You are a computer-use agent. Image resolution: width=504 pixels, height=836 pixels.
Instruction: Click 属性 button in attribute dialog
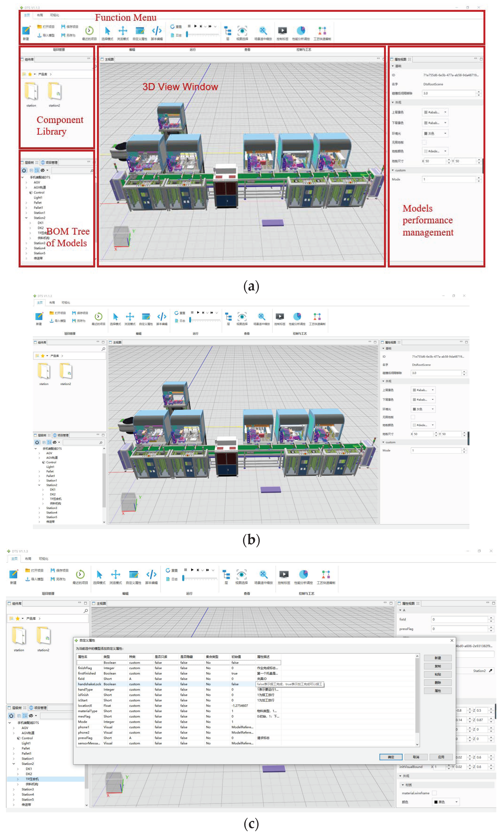pyautogui.click(x=438, y=690)
